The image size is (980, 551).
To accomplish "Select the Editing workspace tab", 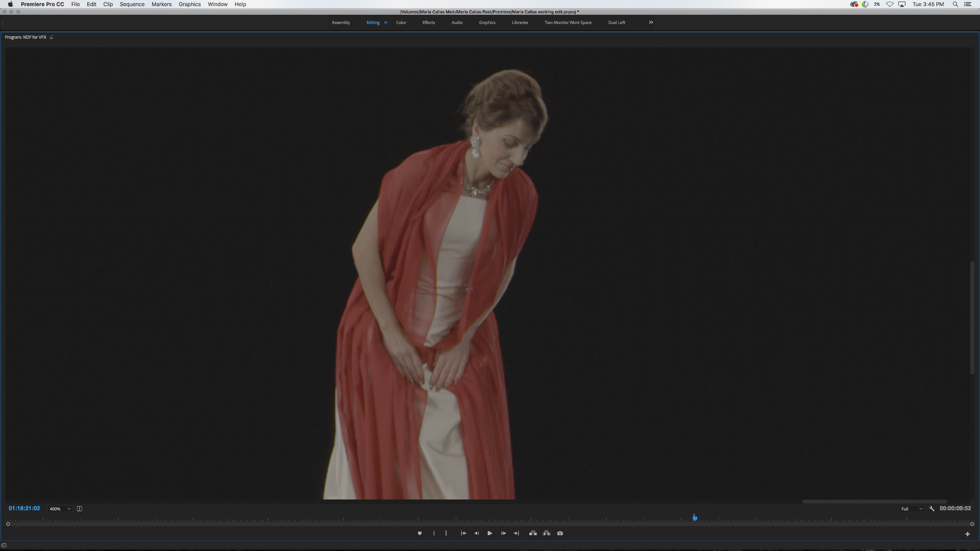I will pyautogui.click(x=373, y=22).
